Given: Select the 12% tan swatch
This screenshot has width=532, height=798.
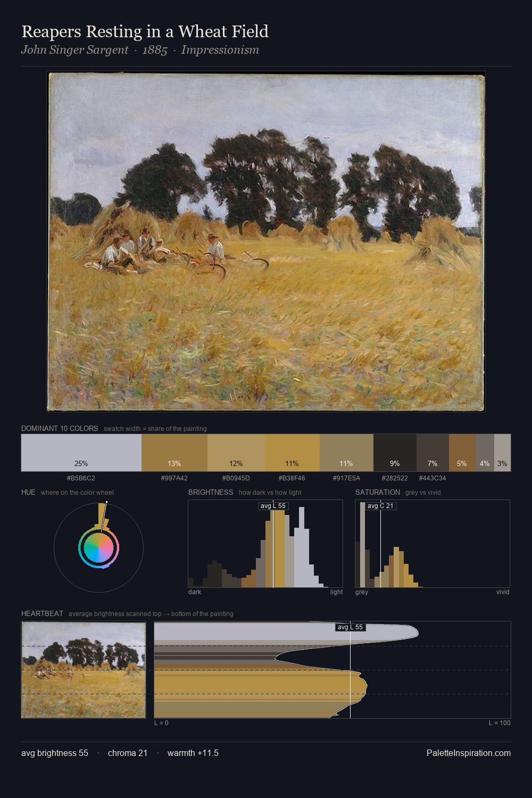Looking at the screenshot, I should pos(236,453).
